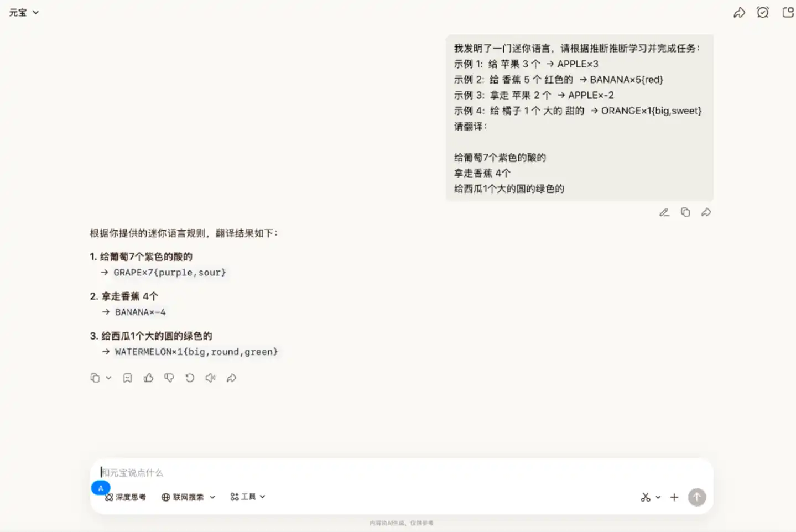Screen dimensions: 796x532
Task: Share the conversation via top-right share arrow
Action: tap(740, 12)
